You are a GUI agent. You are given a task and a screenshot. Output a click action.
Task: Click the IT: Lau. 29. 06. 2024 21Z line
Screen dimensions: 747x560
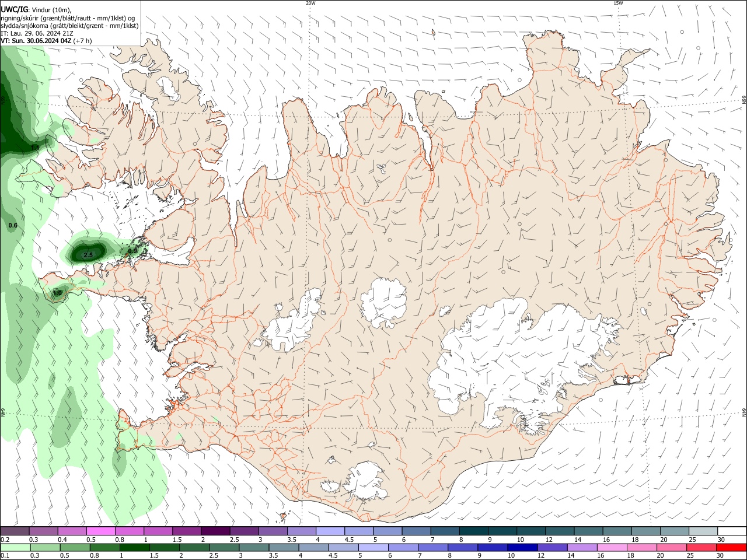pyautogui.click(x=37, y=33)
